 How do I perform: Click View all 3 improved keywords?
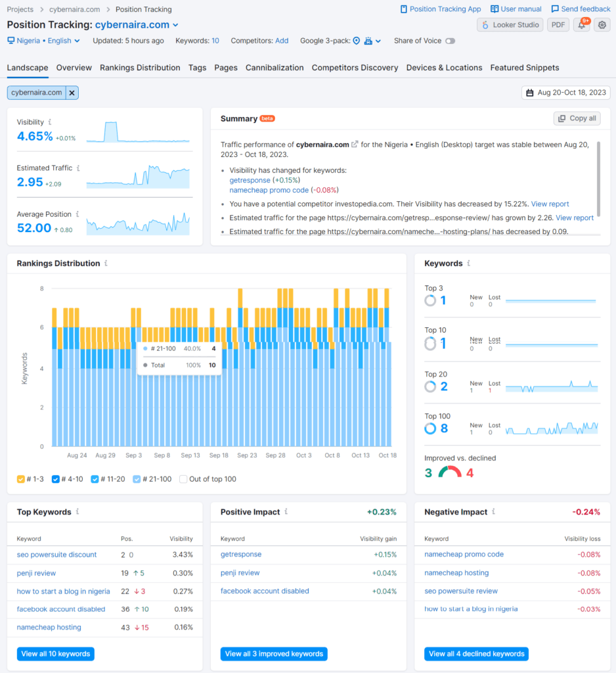tap(274, 654)
